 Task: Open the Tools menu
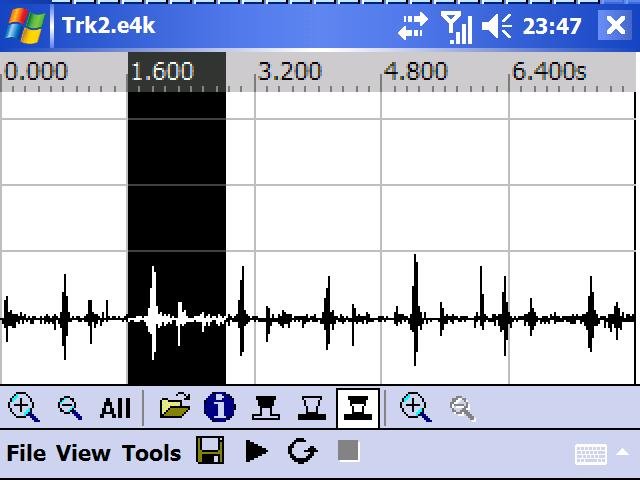(x=151, y=453)
